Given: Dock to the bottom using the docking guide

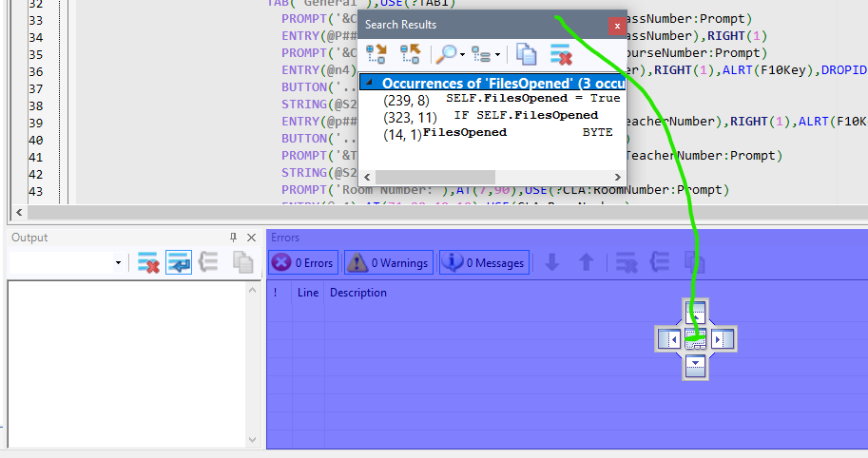Looking at the screenshot, I should pos(696,365).
